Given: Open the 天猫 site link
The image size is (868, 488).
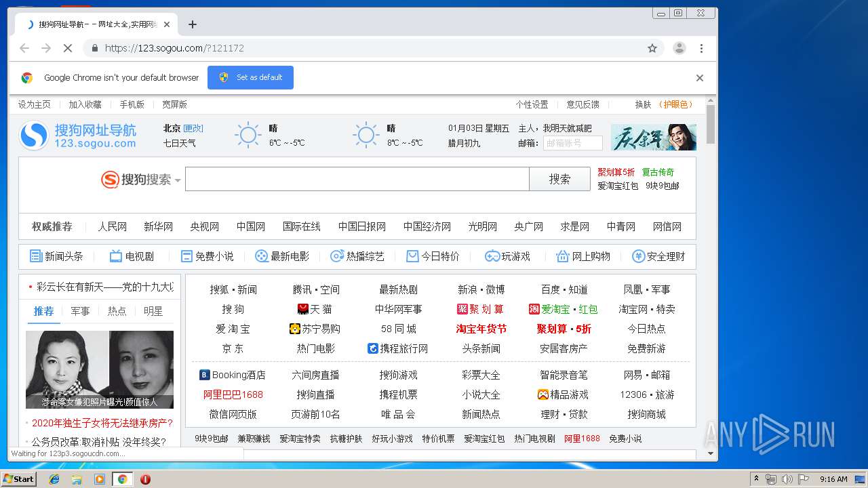Looking at the screenshot, I should pyautogui.click(x=315, y=309).
